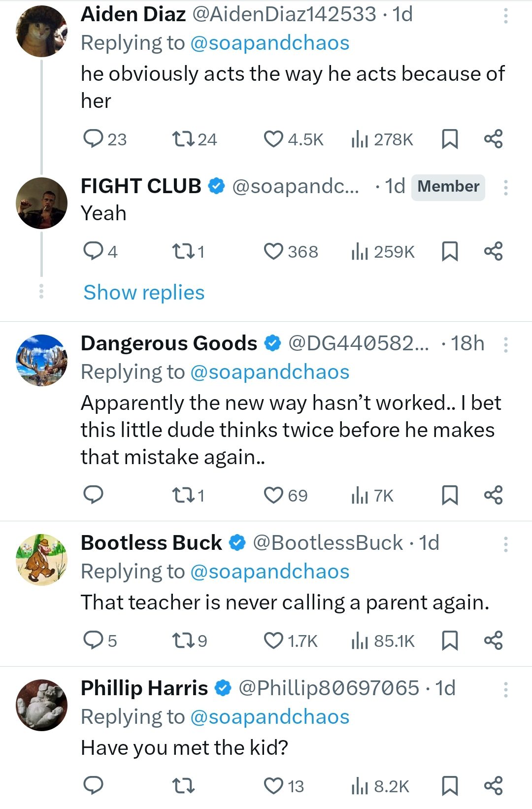Open Bootless Buck's profile name
Screen dimensions: 532x809
pyautogui.click(x=151, y=543)
